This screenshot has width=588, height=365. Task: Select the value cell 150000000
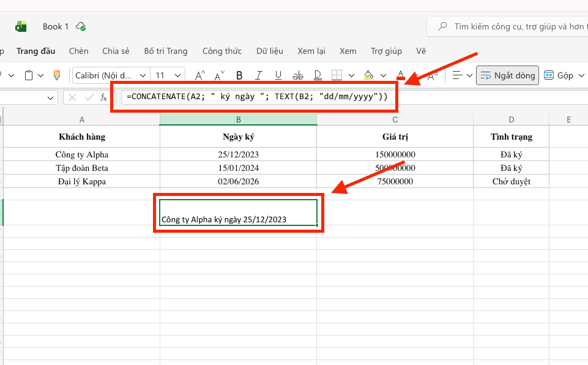coord(395,154)
